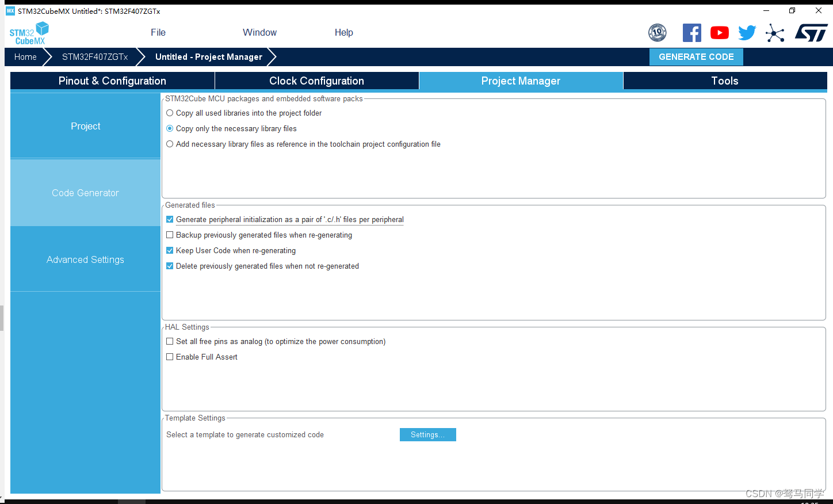The width and height of the screenshot is (833, 504).
Task: Click the ST community network icon
Action: (x=775, y=33)
